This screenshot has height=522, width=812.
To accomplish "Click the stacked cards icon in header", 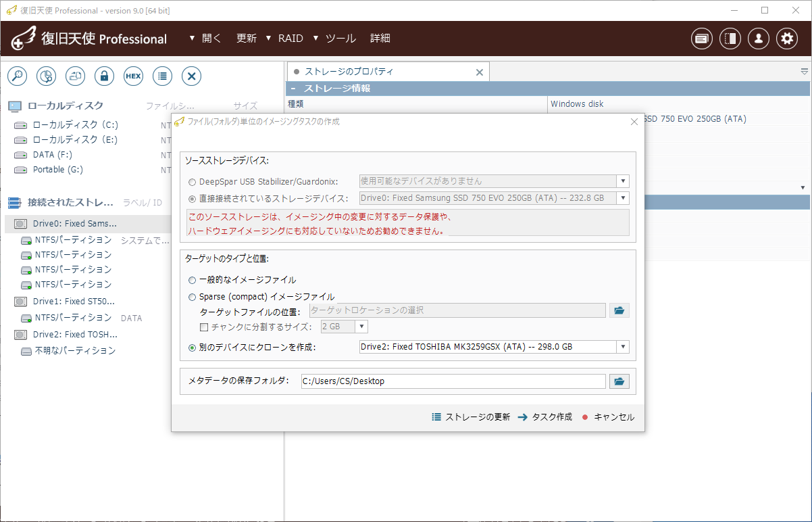I will point(702,39).
